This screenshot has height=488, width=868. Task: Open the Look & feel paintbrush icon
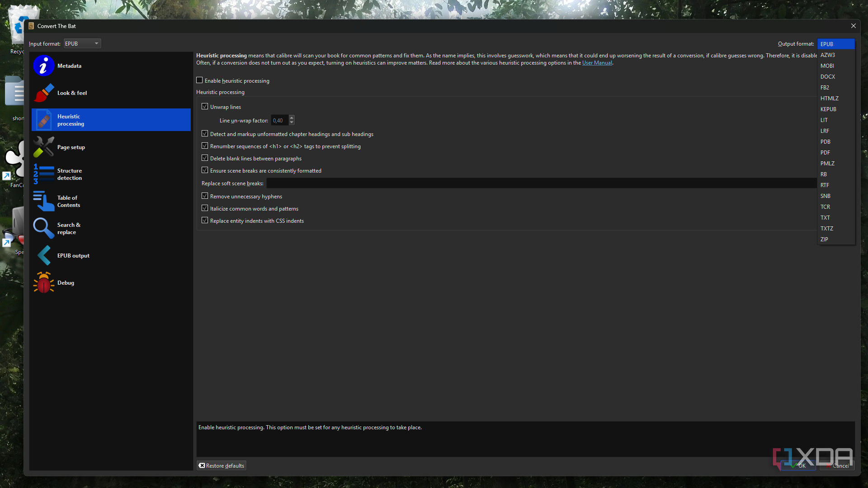tap(43, 93)
